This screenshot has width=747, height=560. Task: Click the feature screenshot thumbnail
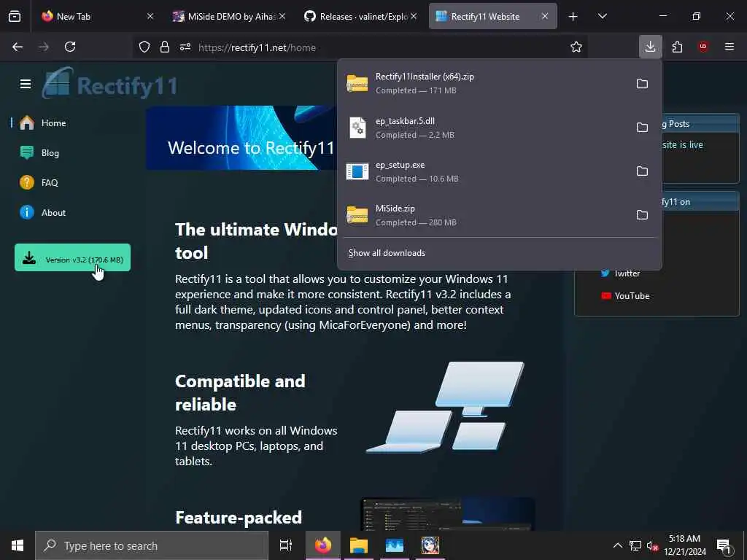(x=448, y=513)
